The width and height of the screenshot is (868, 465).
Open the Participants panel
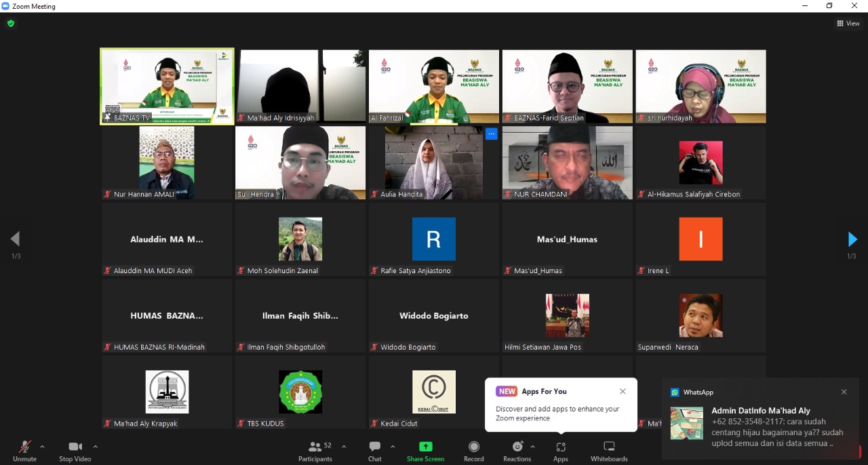[315, 450]
